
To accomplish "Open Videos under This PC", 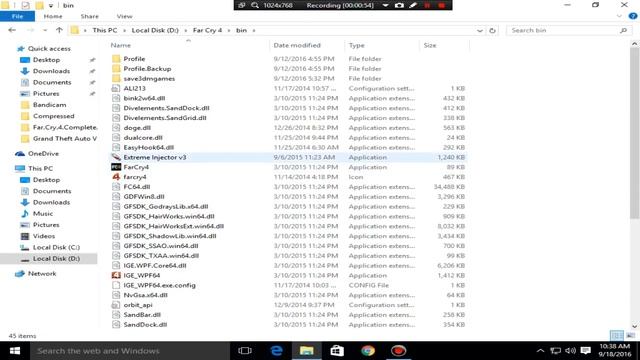I will pyautogui.click(x=44, y=236).
